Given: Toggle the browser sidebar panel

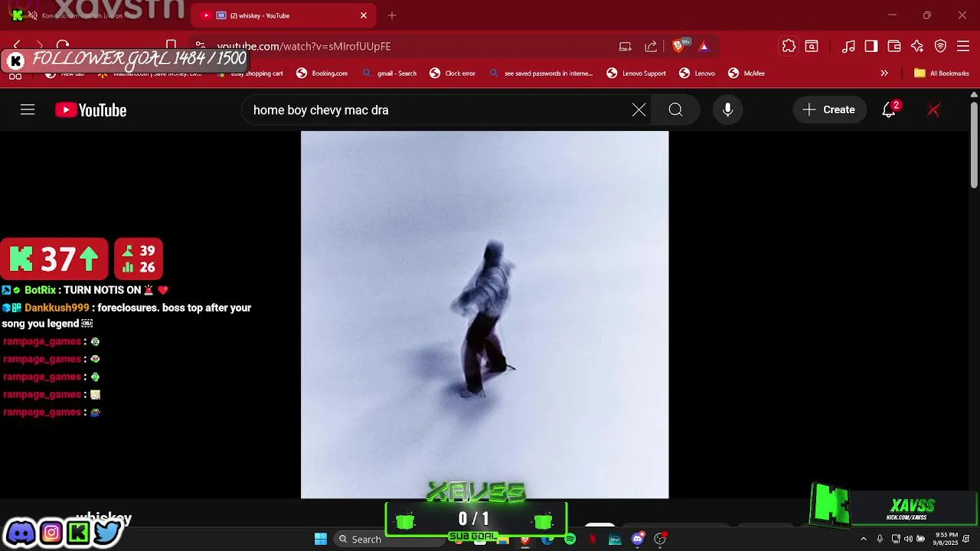Looking at the screenshot, I should click(871, 46).
